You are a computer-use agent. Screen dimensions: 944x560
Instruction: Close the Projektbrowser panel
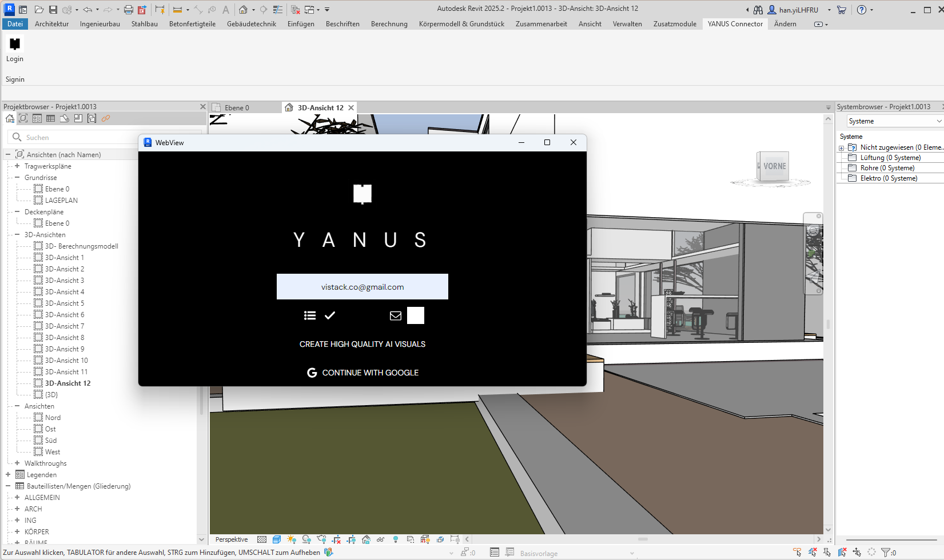tap(202, 107)
